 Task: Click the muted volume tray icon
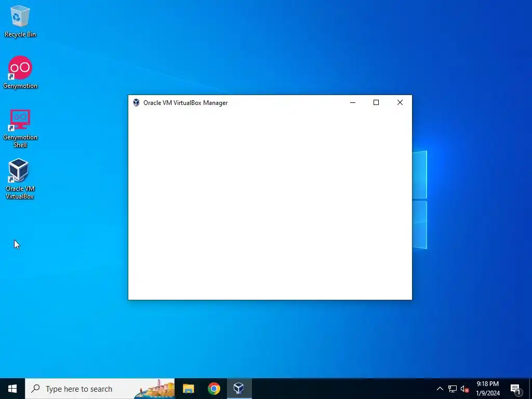[x=465, y=389]
